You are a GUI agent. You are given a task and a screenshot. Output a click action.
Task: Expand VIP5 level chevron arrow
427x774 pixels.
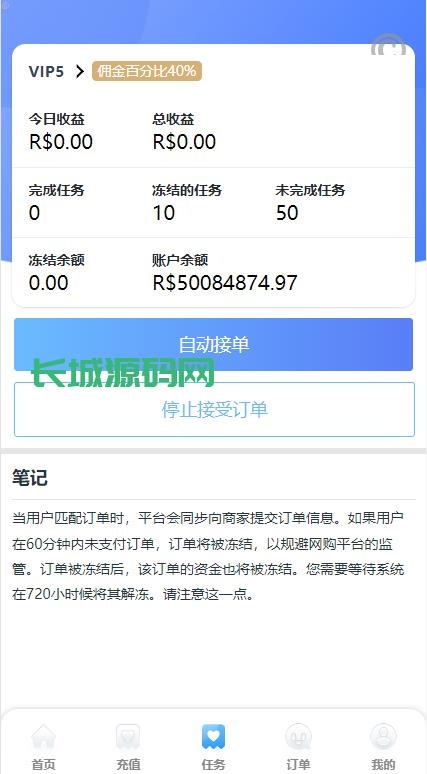[79, 72]
